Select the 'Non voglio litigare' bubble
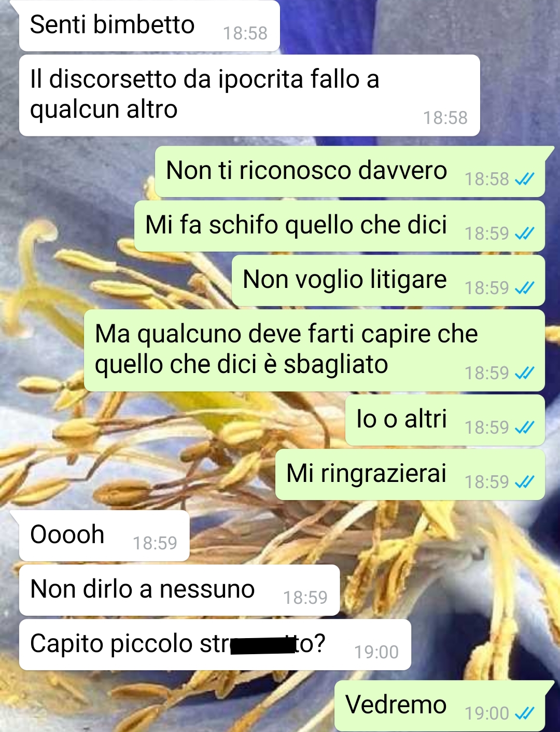Screen dimensions: 560x732 pyautogui.click(x=388, y=281)
